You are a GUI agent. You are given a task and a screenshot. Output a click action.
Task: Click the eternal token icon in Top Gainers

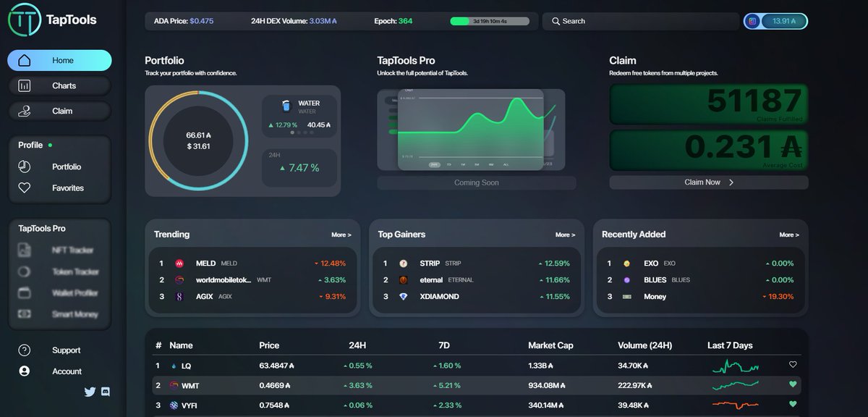point(404,280)
